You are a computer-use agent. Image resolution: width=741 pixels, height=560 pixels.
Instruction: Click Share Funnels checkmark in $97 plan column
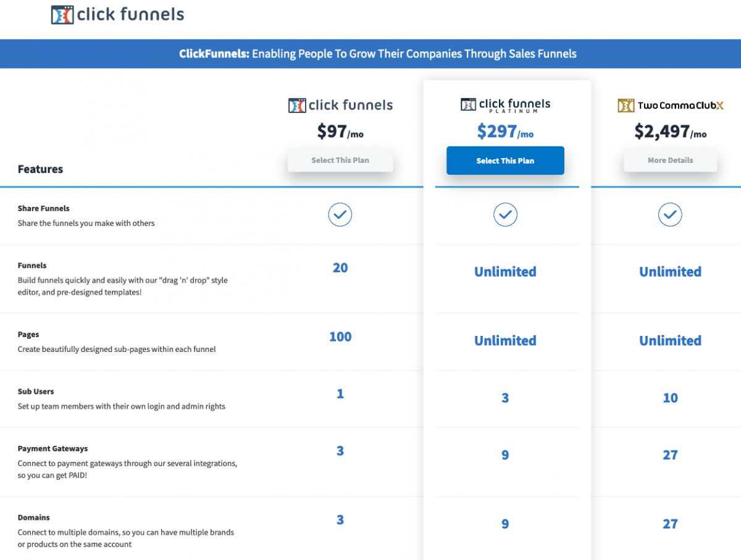[340, 214]
